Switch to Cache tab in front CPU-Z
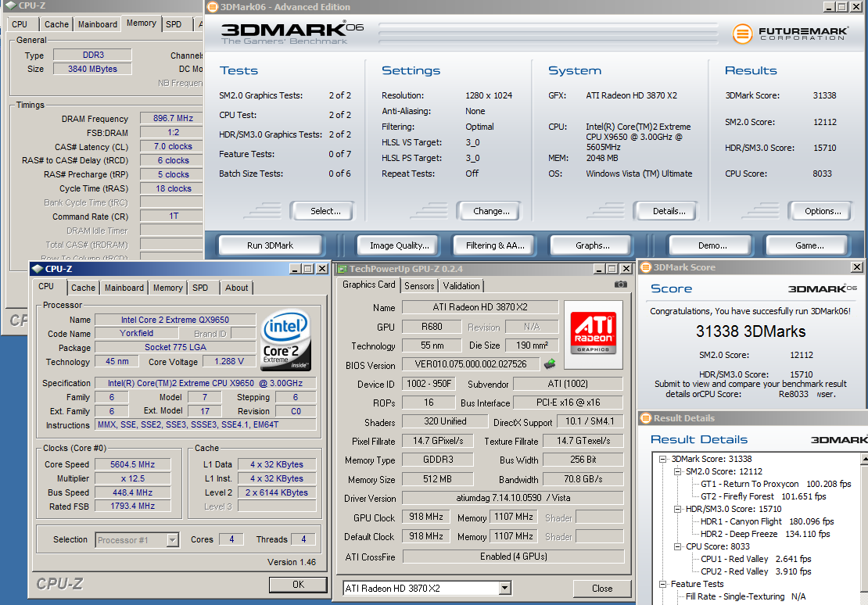This screenshot has width=868, height=605. (83, 288)
